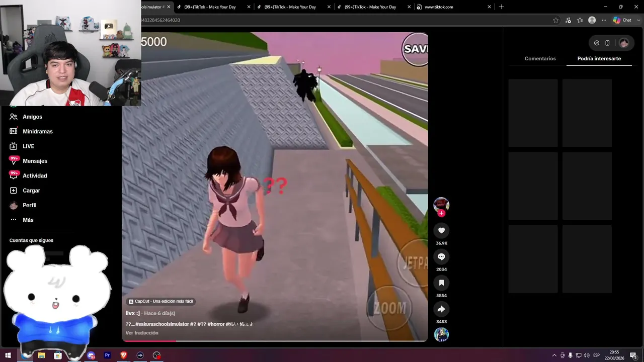
Task: Open Microsoft Store from taskbar
Action: (x=58, y=355)
